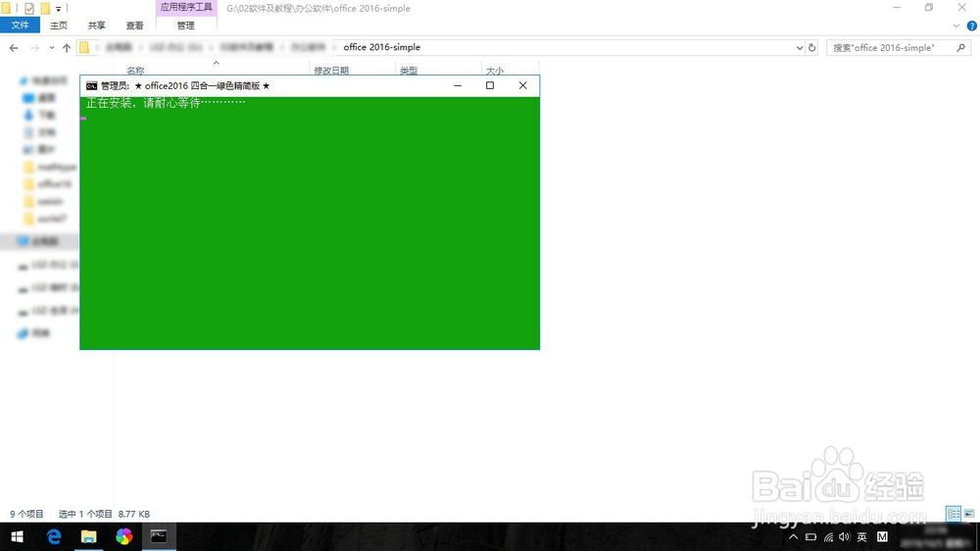Viewport: 980px width, 551px height.
Task: Switch to the 查看 ribbon tab
Action: pyautogui.click(x=134, y=25)
